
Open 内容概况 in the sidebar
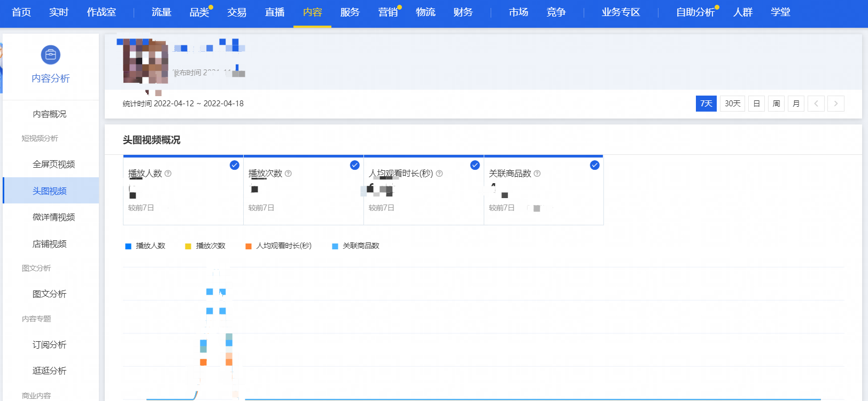pyautogui.click(x=50, y=114)
